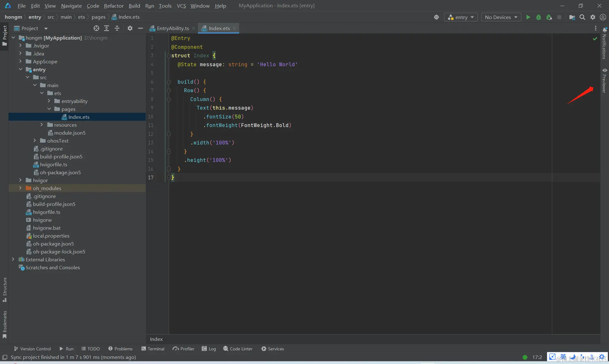609x364 pixels.
Task: Click the green inspection checkmark in editor
Action: tap(595, 39)
